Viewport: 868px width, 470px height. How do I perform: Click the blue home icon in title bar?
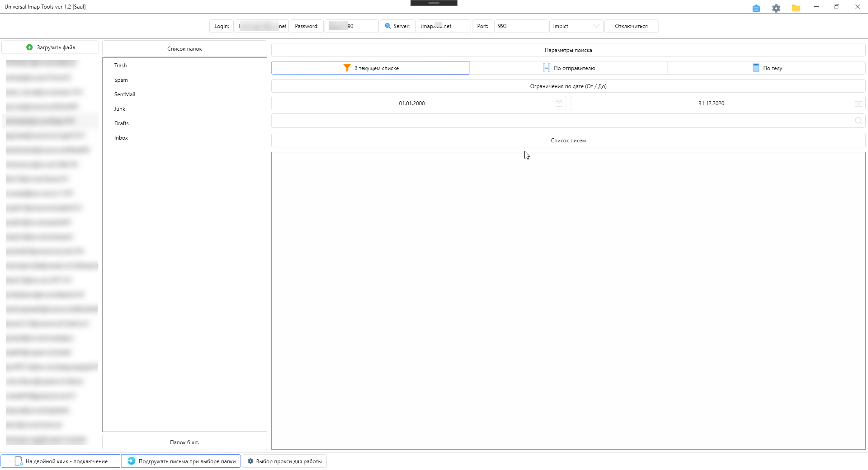coord(756,8)
